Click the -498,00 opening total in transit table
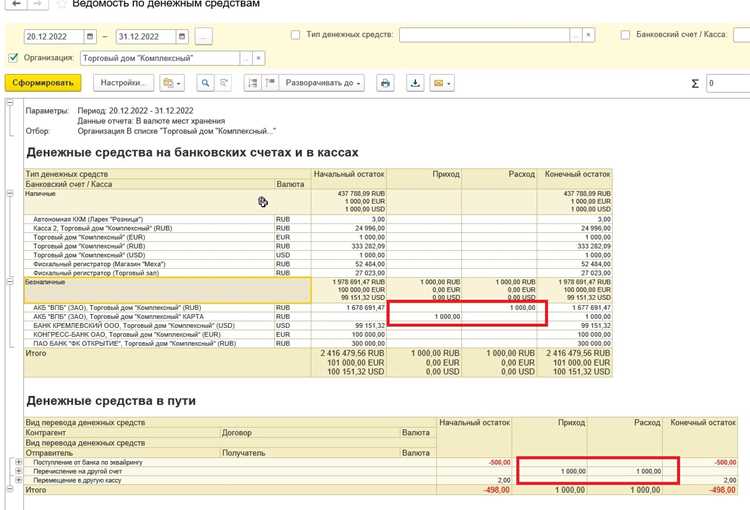The width and height of the screenshot is (750, 510). (x=474, y=490)
